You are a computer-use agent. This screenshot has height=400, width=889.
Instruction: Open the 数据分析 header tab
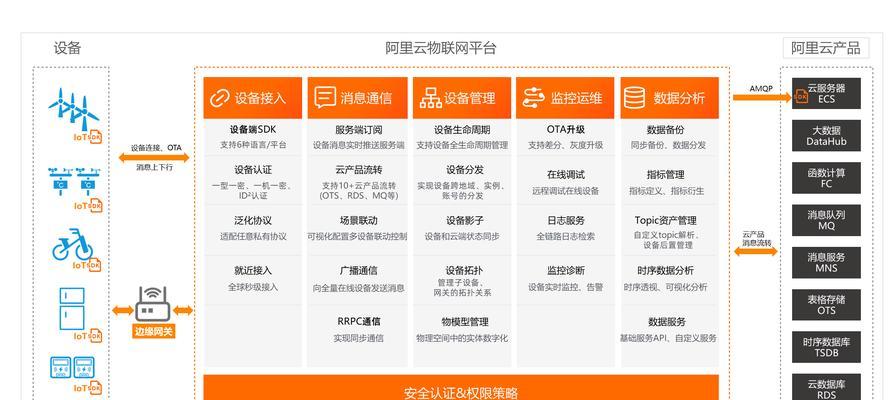point(670,98)
